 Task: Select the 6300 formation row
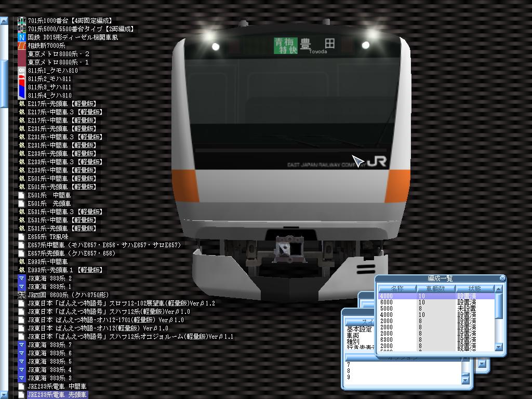pyautogui.click(x=436, y=340)
